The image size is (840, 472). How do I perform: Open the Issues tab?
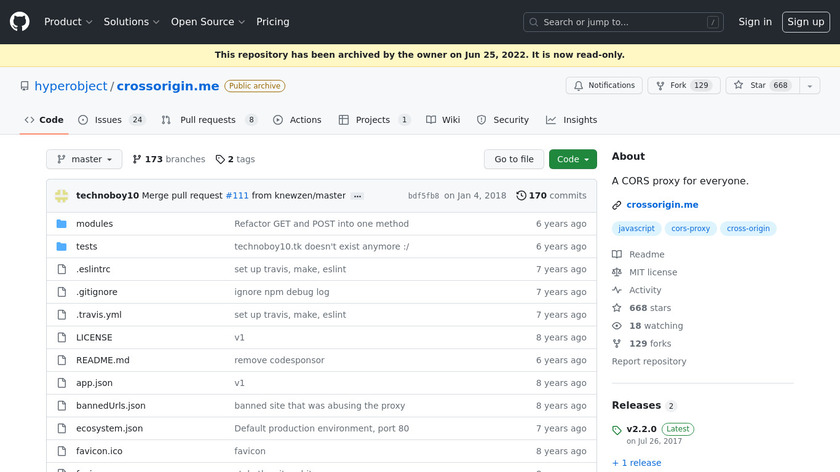click(x=111, y=120)
